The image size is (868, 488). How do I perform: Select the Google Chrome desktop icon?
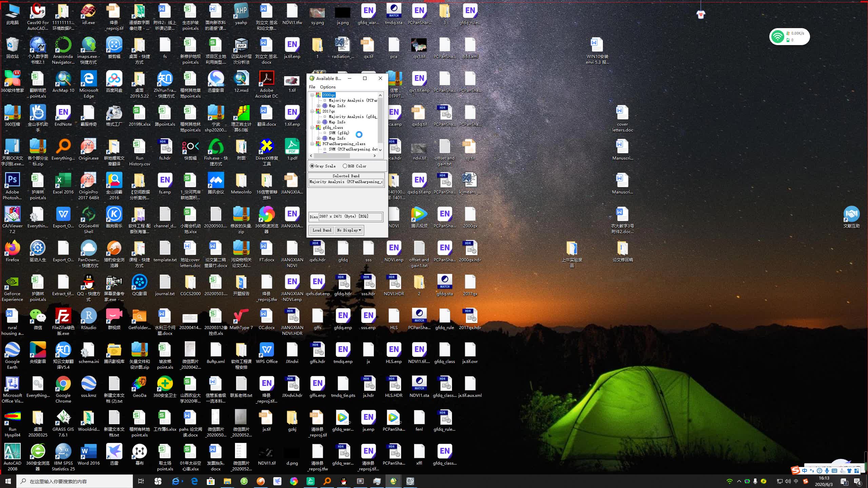click(63, 390)
